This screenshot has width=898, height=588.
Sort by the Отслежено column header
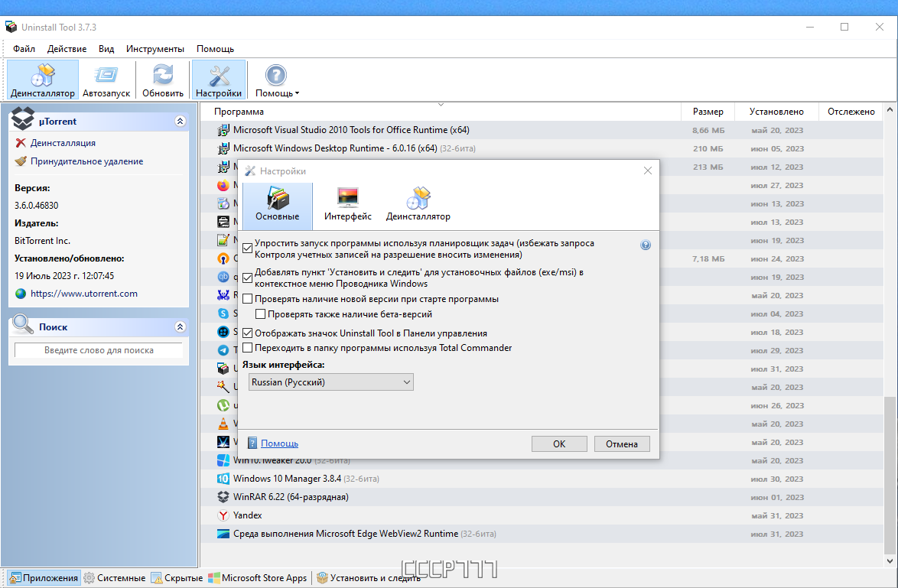(851, 112)
